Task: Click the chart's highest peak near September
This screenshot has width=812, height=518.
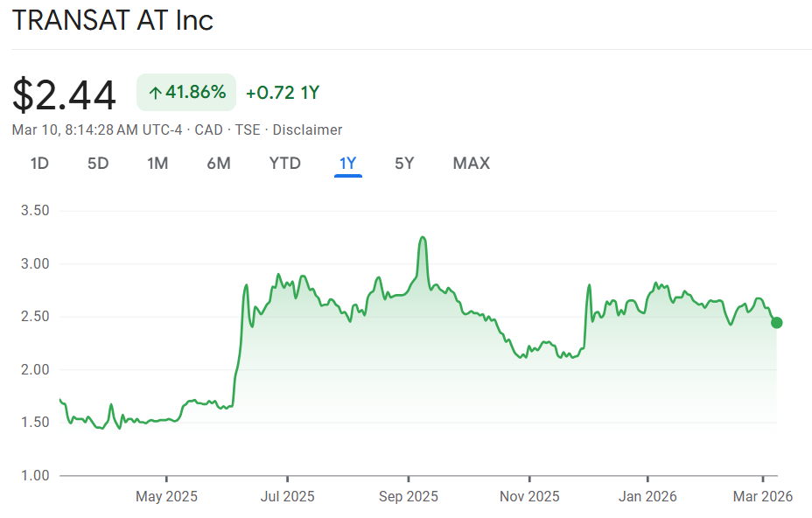Action: click(423, 237)
